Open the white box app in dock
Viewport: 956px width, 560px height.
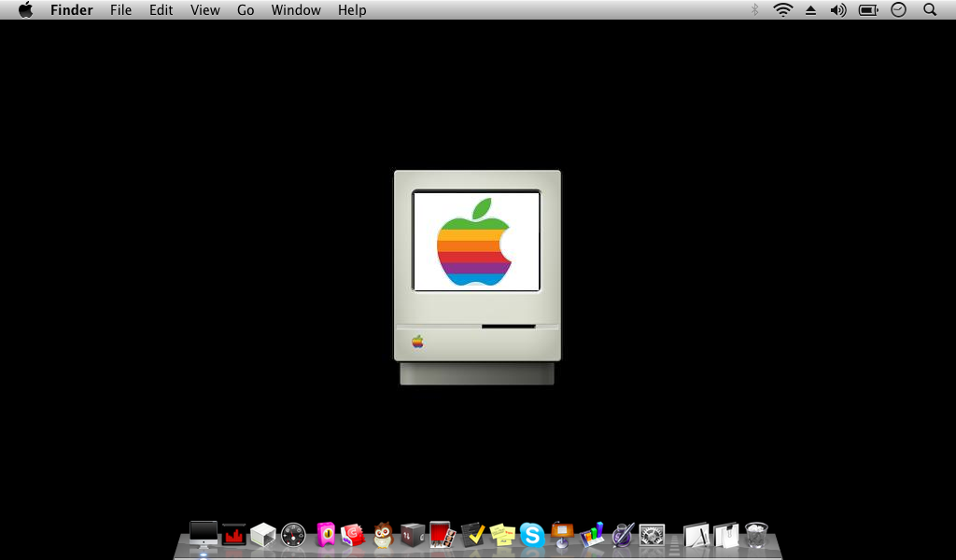click(263, 535)
